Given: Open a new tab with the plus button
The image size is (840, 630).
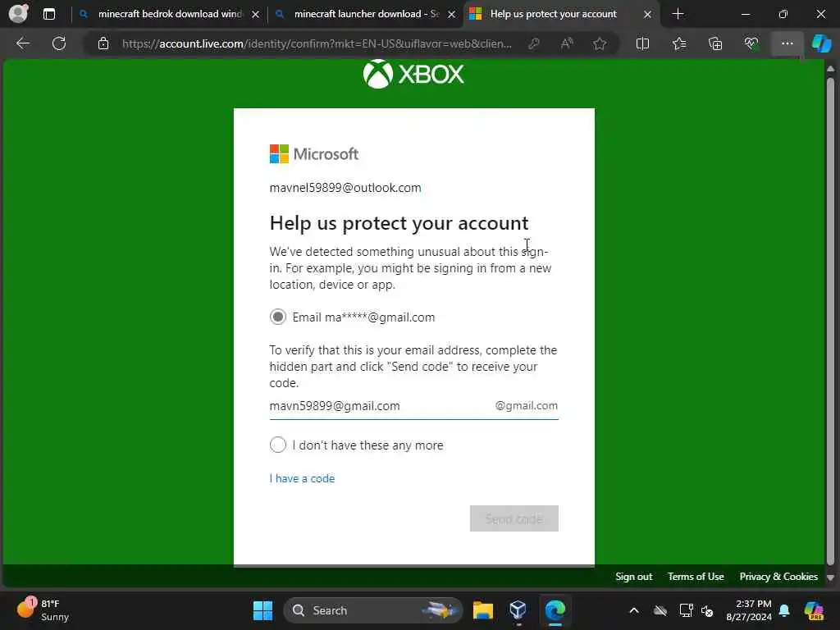Looking at the screenshot, I should click(678, 14).
